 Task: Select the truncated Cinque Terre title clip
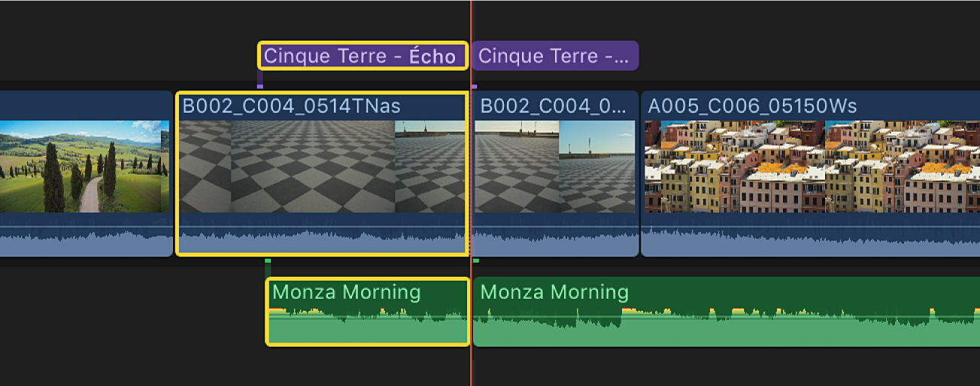point(555,56)
